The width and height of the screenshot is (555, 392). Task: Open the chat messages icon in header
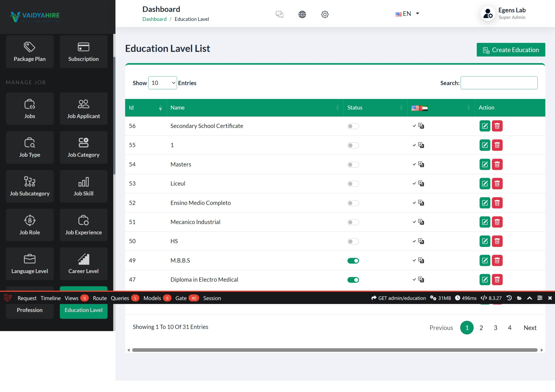(x=279, y=14)
